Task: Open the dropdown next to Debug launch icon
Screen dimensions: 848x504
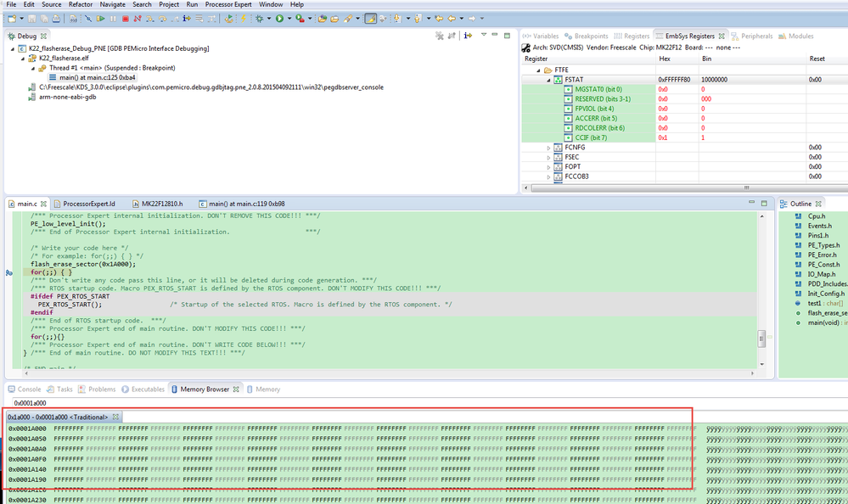Action: [x=269, y=19]
